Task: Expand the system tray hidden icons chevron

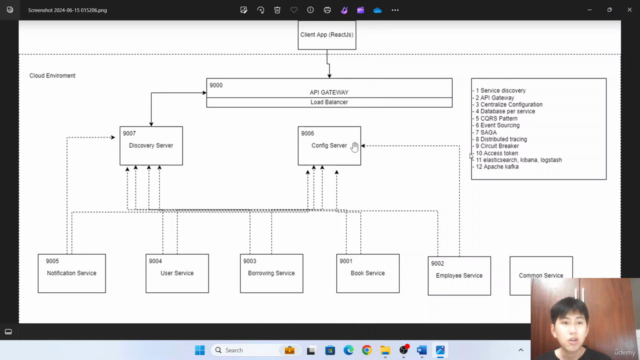Action: click(521, 350)
